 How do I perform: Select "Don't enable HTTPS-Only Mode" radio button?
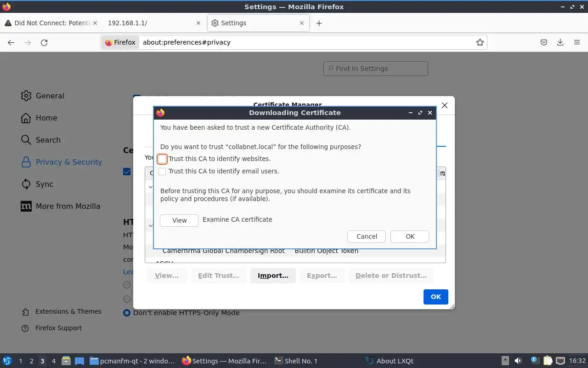click(127, 313)
